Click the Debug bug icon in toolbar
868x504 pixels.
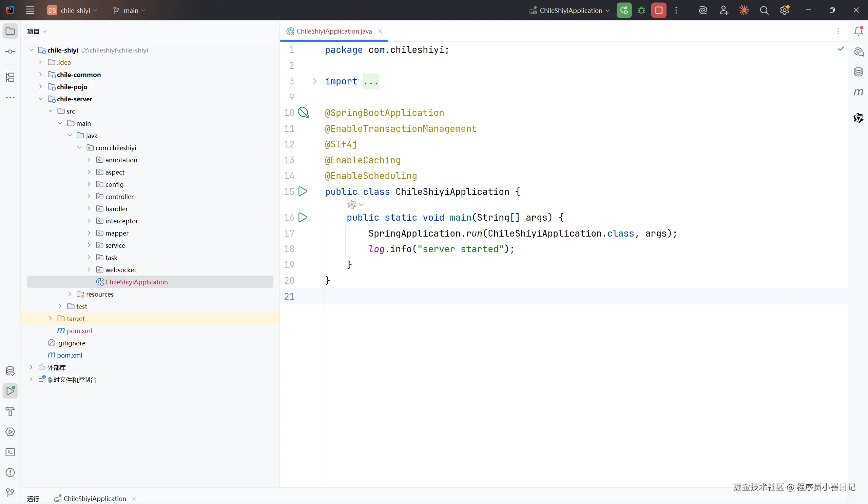[x=641, y=10]
